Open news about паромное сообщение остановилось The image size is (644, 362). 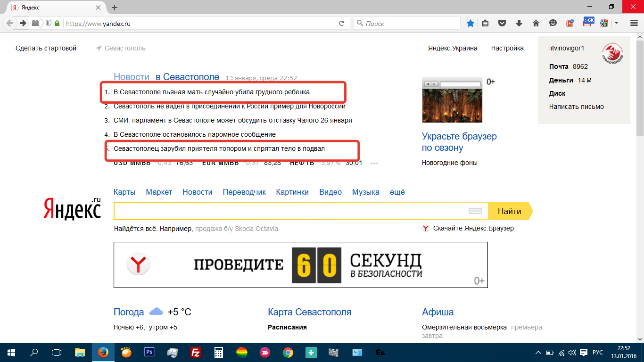click(x=195, y=134)
